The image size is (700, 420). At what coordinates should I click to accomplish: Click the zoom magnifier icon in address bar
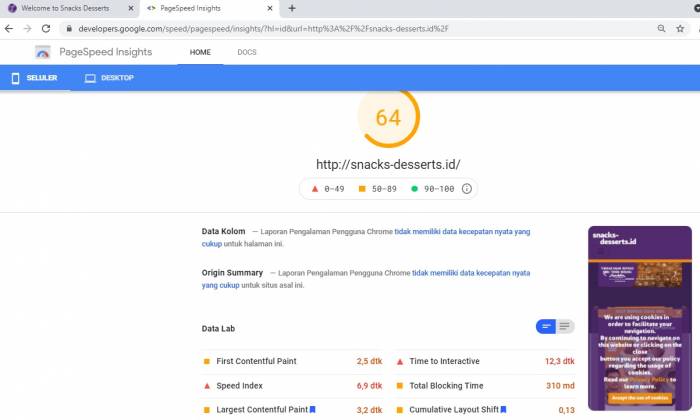coord(661,29)
